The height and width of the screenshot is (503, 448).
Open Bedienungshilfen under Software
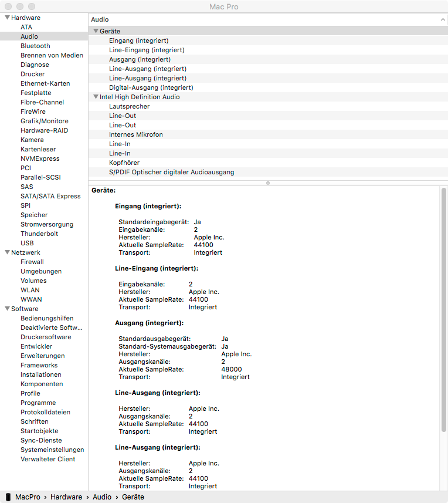pyautogui.click(x=47, y=318)
